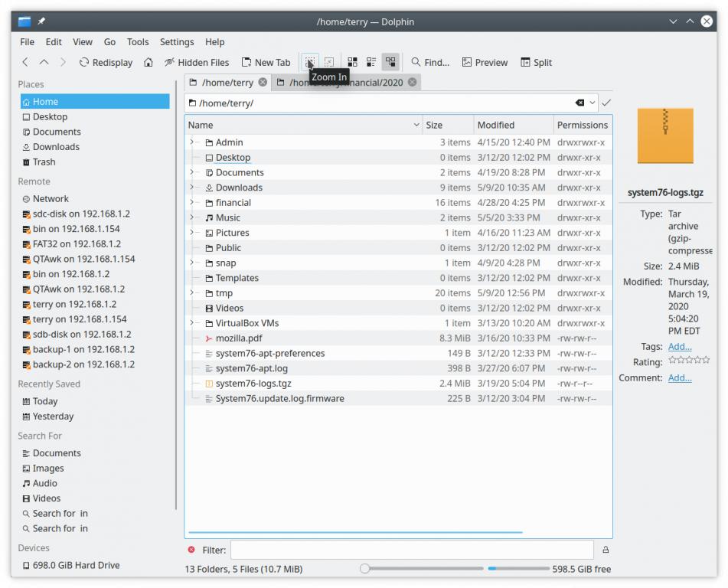Viewport: 728px width, 588px height.
Task: Click the Find button
Action: pyautogui.click(x=430, y=63)
